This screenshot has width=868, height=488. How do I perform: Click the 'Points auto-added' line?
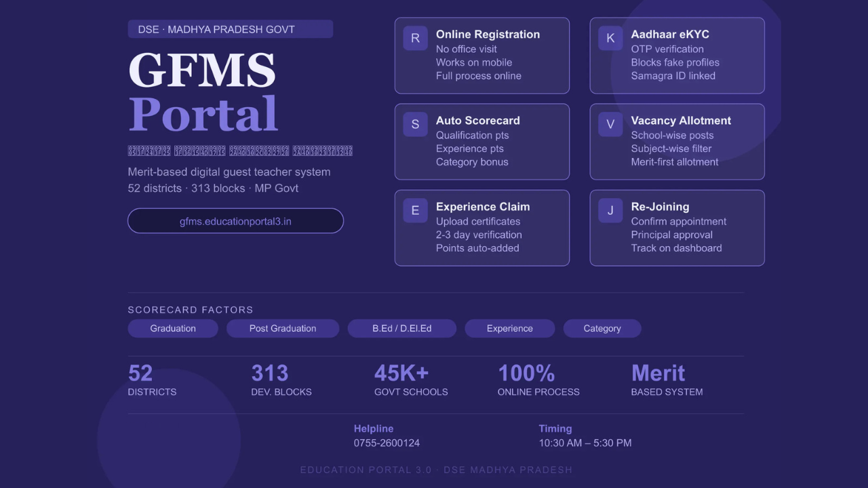(477, 248)
